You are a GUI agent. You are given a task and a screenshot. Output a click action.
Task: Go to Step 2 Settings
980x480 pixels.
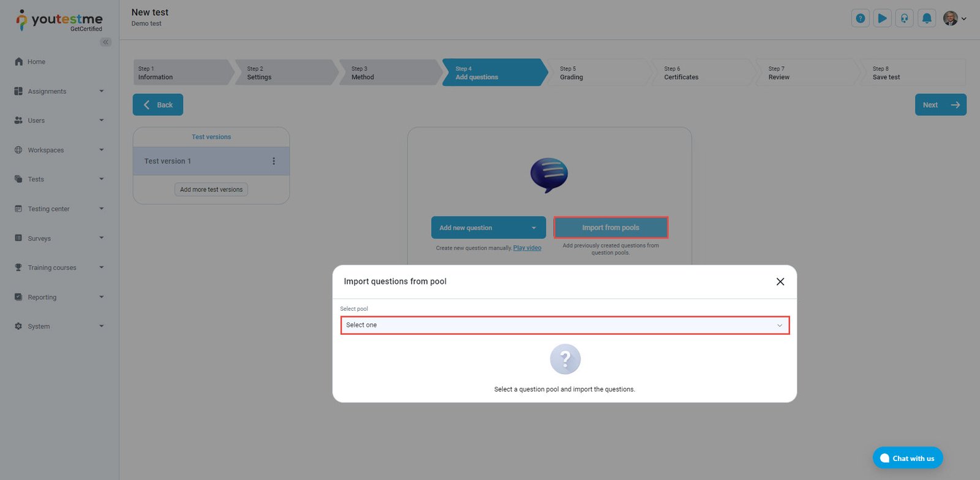[287, 73]
